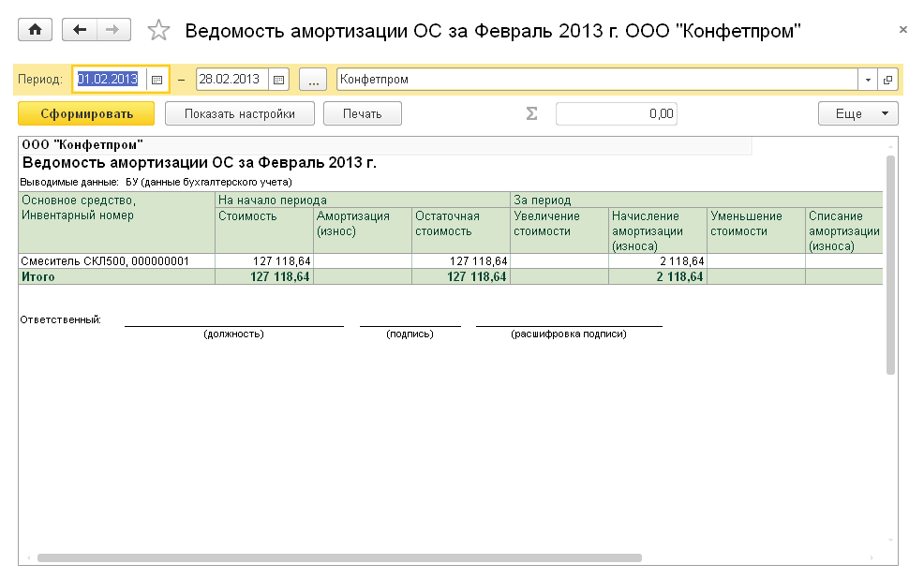Screen dimensions: 924x579
Task: Click the ООО "Конфетпром" report heading
Action: [x=82, y=145]
